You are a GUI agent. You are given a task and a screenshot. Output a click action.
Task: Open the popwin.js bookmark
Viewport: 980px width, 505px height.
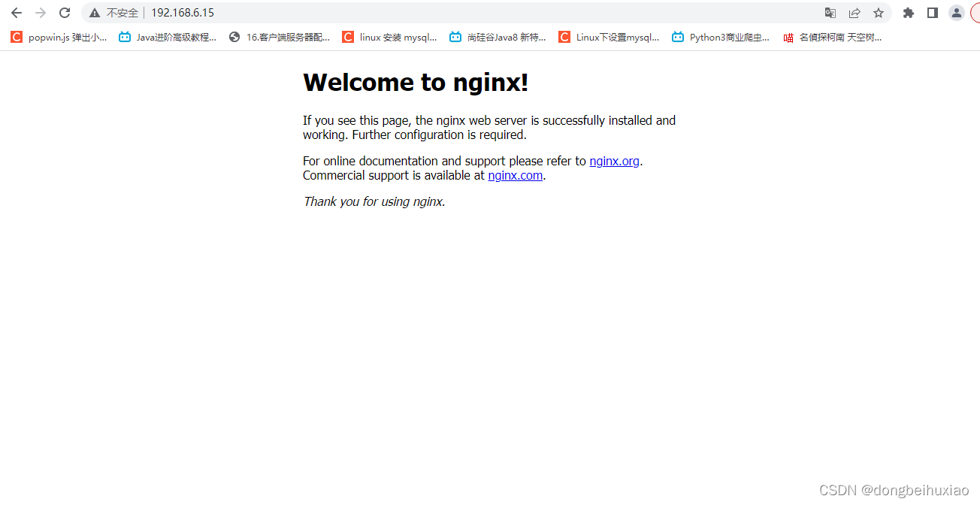(59, 37)
